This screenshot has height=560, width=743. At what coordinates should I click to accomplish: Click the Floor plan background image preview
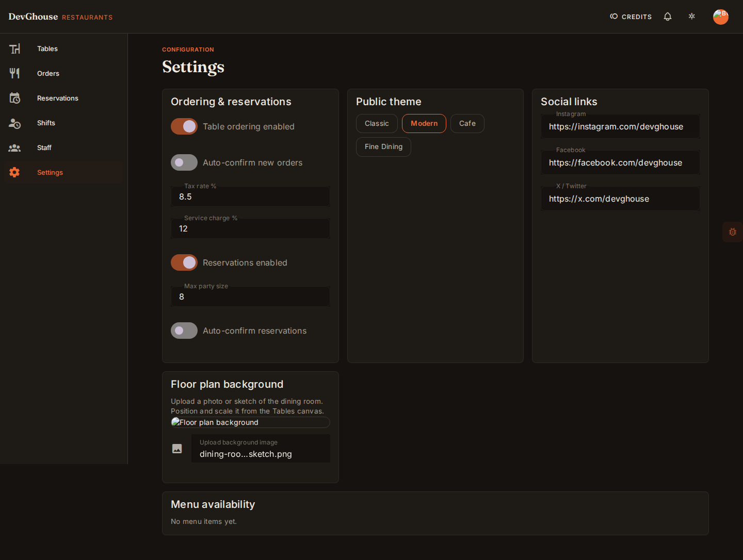(x=250, y=422)
